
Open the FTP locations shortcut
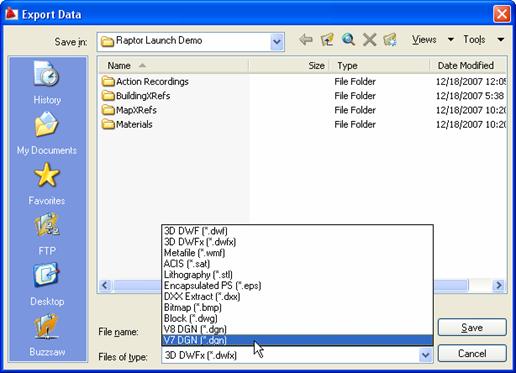[x=47, y=234]
